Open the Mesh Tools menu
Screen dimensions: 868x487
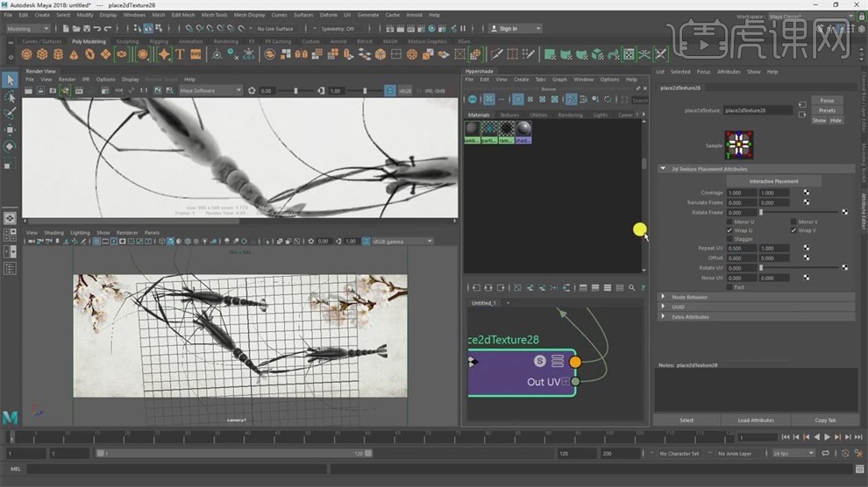(x=214, y=15)
